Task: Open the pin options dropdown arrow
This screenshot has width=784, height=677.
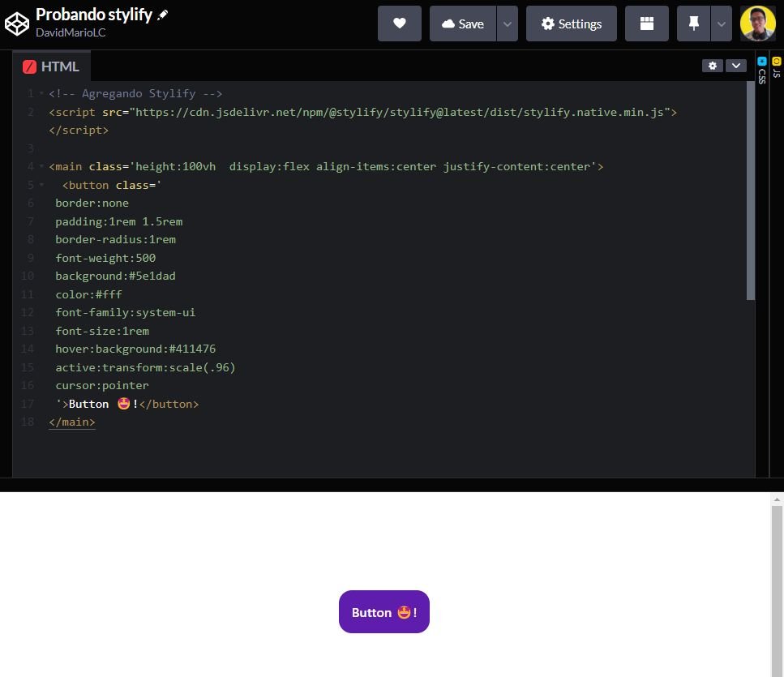Action: point(722,24)
